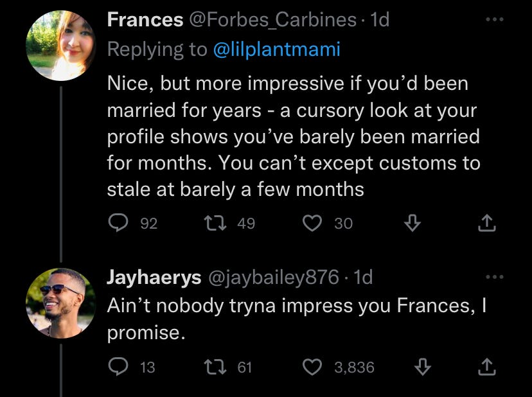This screenshot has width=532, height=397.
Task: Click the Frances display name
Action: click(x=145, y=20)
